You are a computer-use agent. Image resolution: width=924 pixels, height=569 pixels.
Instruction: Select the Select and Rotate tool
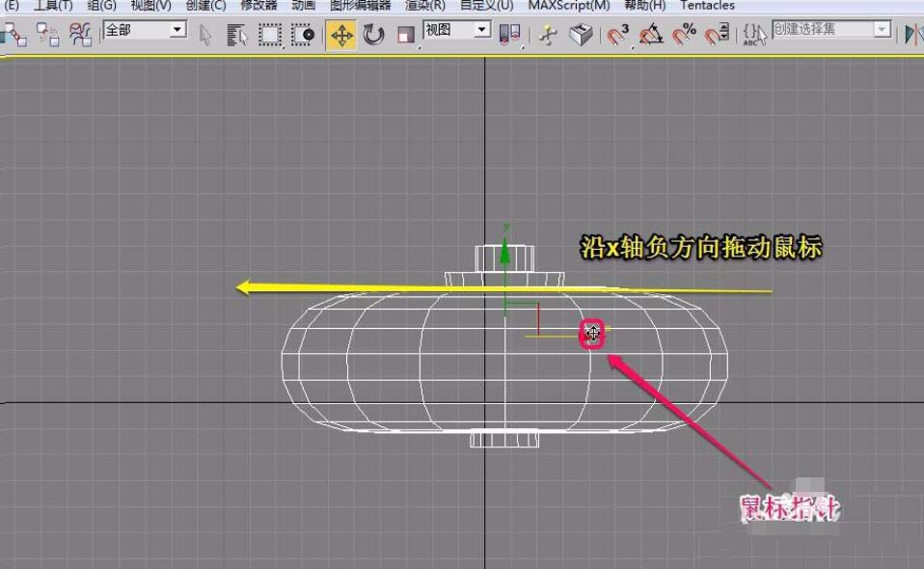click(x=374, y=32)
